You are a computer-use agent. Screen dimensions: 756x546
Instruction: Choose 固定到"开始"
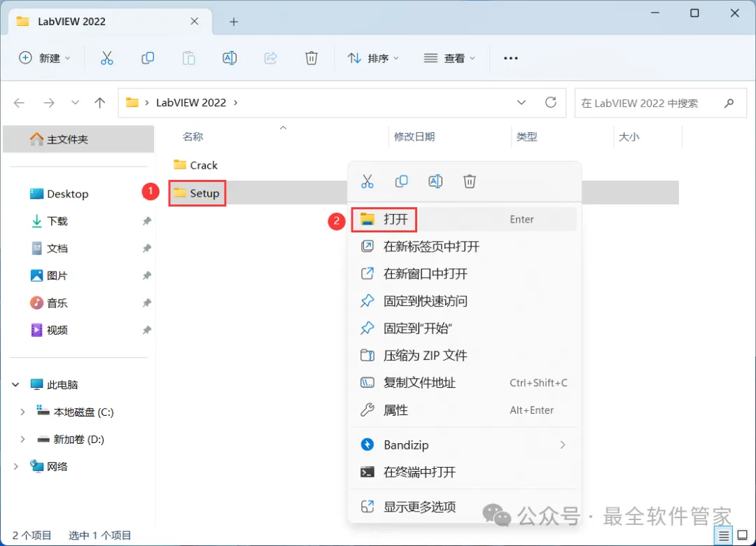(x=464, y=328)
